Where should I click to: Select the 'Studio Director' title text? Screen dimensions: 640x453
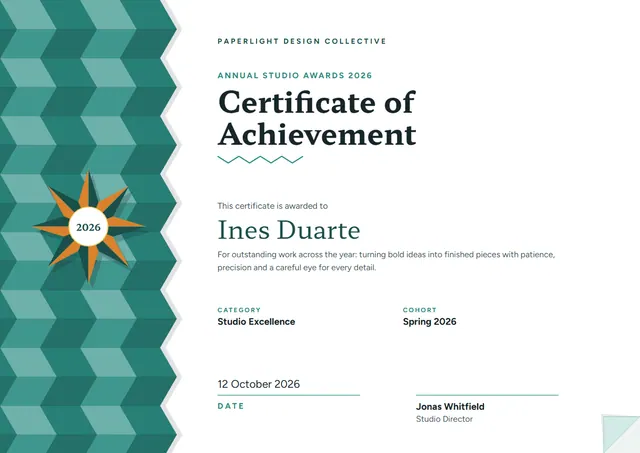[x=444, y=419]
